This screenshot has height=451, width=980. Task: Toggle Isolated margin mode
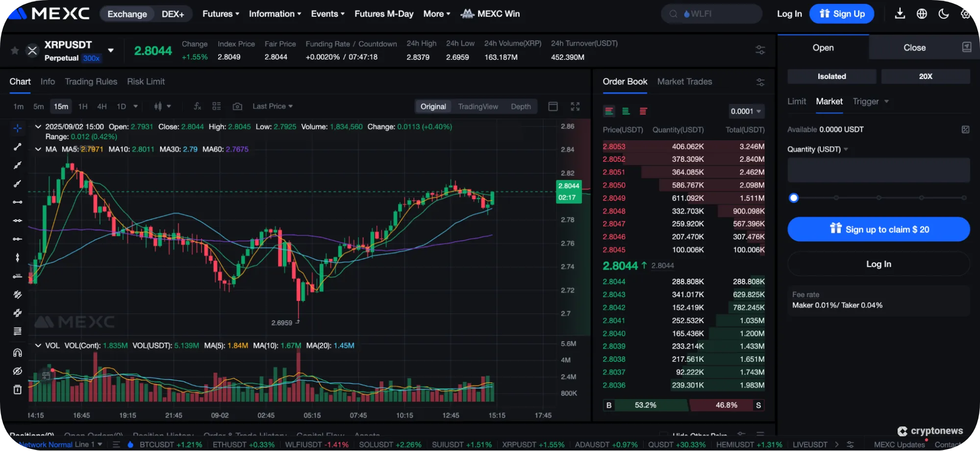tap(831, 76)
